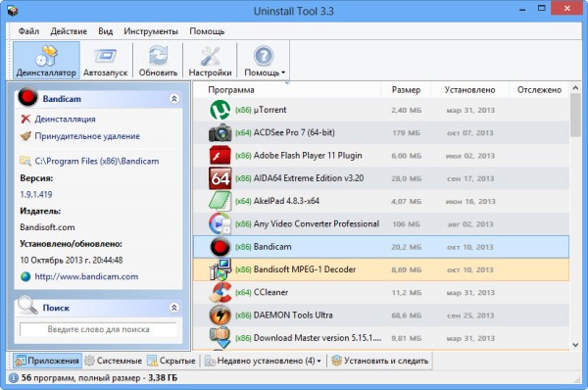Screen dimensions: 588x390
Task: Click the DAEMON Tools Ultra icon
Action: (x=220, y=315)
